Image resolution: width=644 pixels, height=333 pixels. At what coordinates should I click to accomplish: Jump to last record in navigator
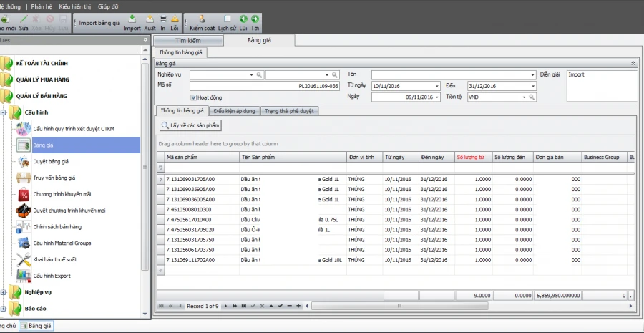[244, 306]
